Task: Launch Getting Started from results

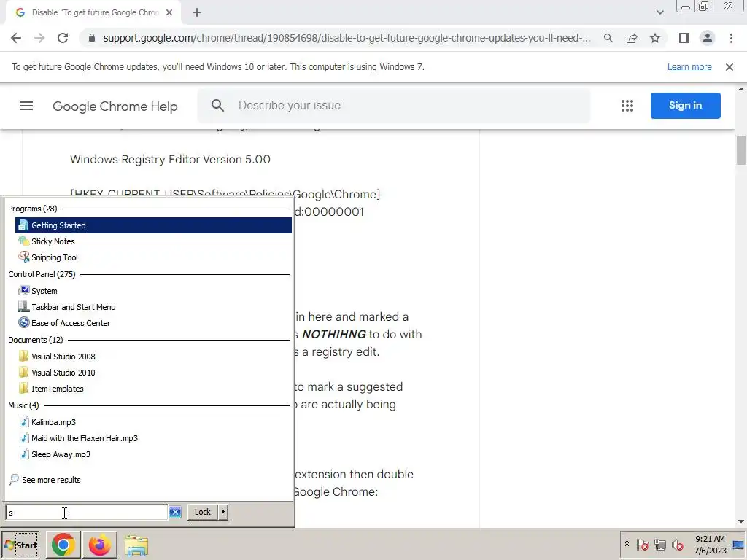Action: 153,225
